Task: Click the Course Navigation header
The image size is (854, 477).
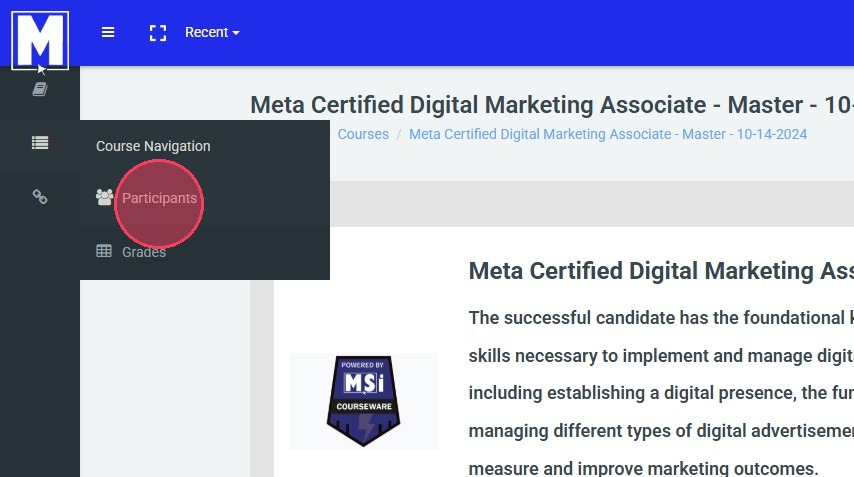Action: pos(153,146)
